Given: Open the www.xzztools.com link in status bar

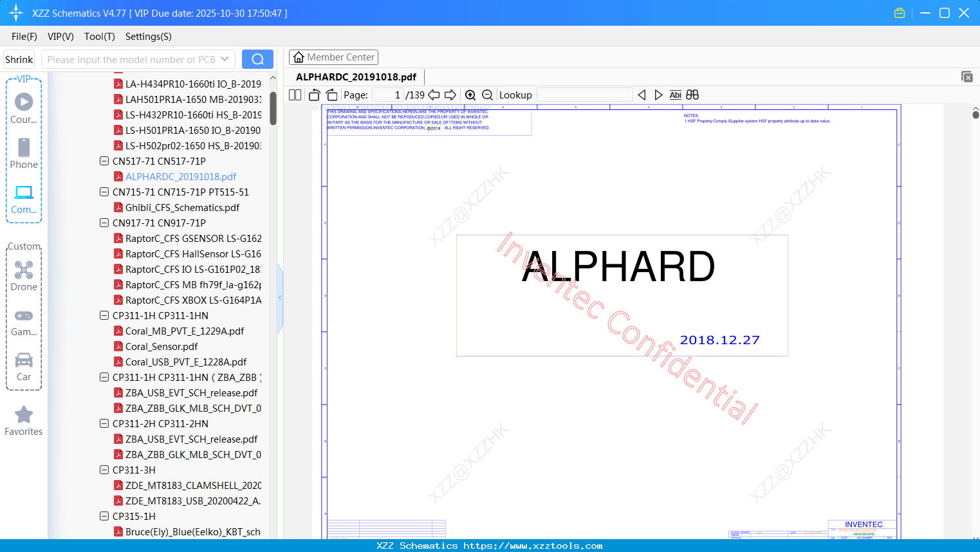Looking at the screenshot, I should coord(533,546).
